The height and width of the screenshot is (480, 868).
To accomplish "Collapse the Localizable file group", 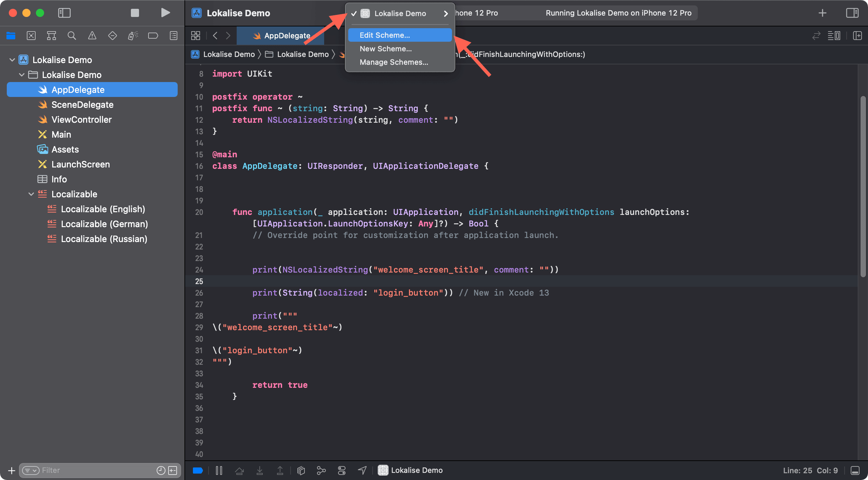I will click(x=31, y=194).
